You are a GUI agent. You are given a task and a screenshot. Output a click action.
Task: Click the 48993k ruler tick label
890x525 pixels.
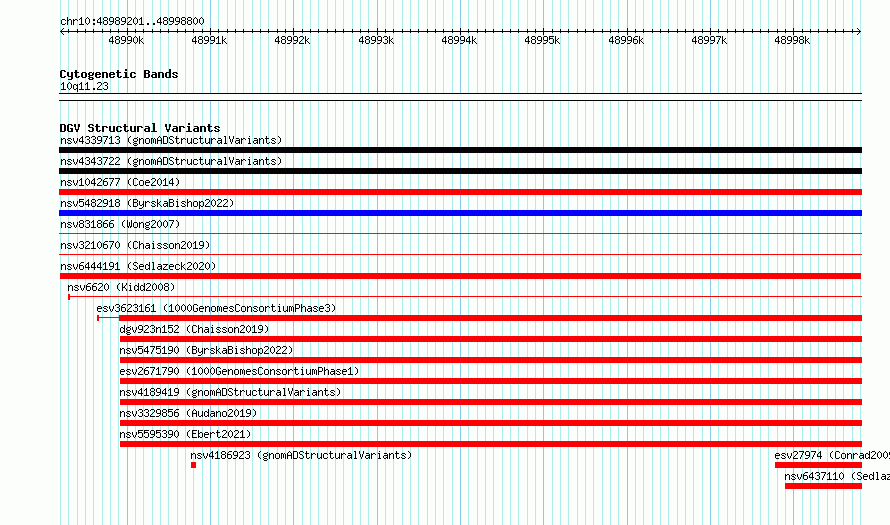coord(376,40)
